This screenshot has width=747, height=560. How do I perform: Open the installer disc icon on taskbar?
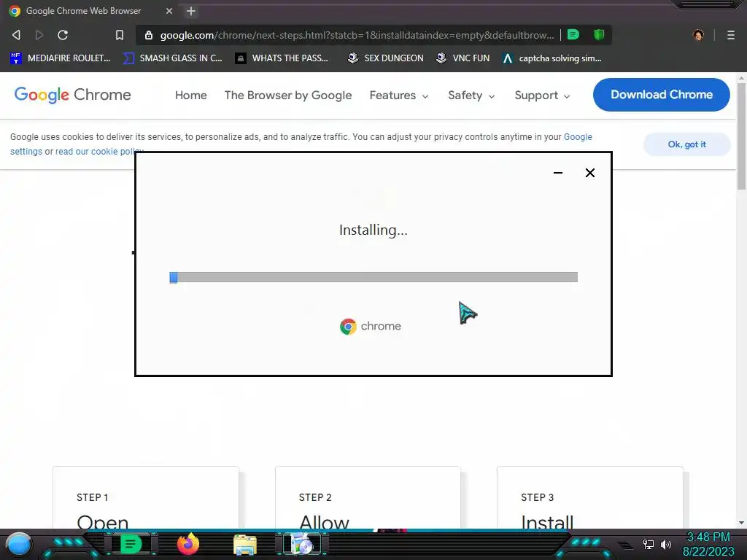point(302,544)
